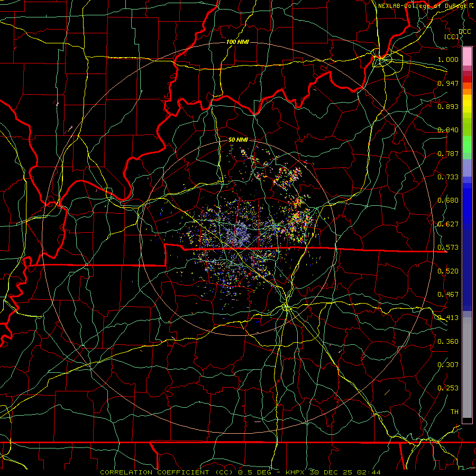This screenshot has width=476, height=476.
Task: Click the 0.467 legend value
Action: tap(448, 295)
